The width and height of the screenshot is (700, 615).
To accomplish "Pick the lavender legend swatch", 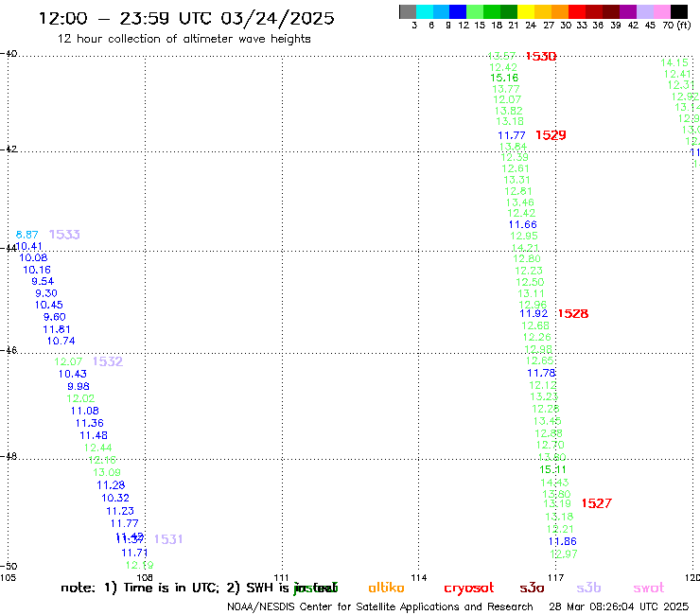I will click(x=644, y=11).
